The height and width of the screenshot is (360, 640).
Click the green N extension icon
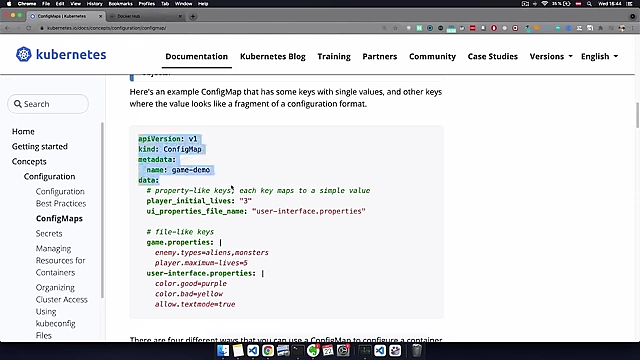coord(419,28)
